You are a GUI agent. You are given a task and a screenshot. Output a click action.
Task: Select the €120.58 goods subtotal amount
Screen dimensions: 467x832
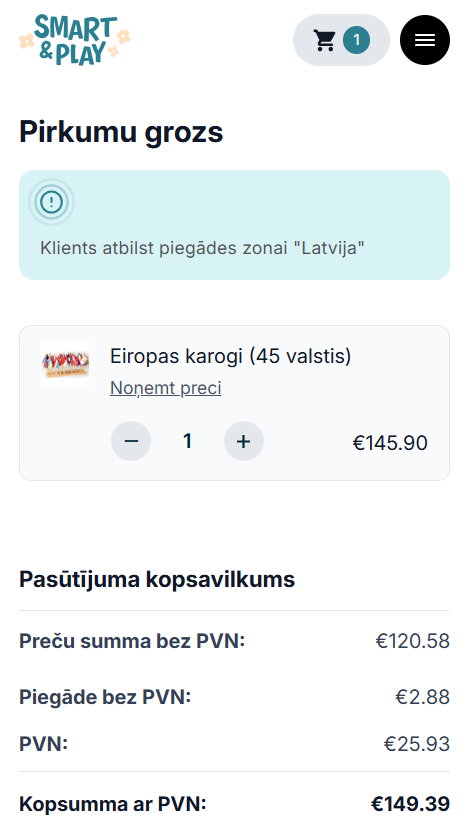413,641
